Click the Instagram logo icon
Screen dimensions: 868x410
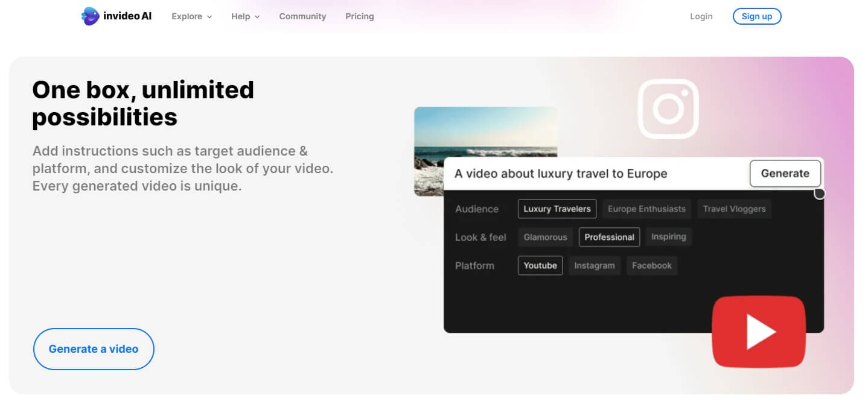click(668, 109)
